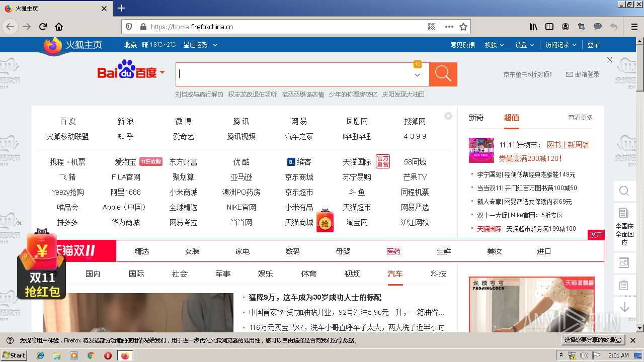
Task: Open the sidebar clipboard icon
Action: (x=624, y=285)
